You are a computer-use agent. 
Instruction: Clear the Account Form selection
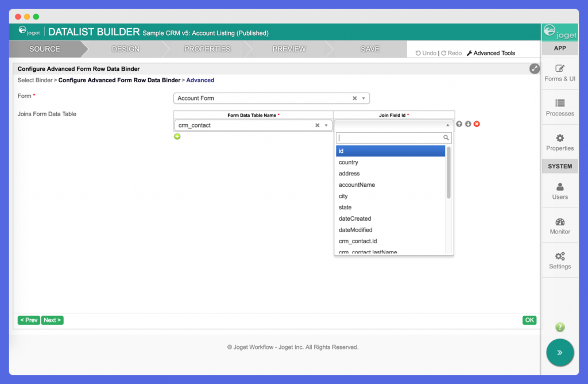click(354, 98)
